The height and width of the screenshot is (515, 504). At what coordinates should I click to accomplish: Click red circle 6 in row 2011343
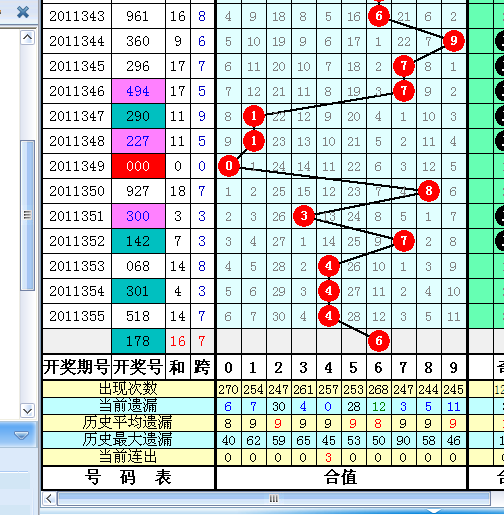point(379,16)
